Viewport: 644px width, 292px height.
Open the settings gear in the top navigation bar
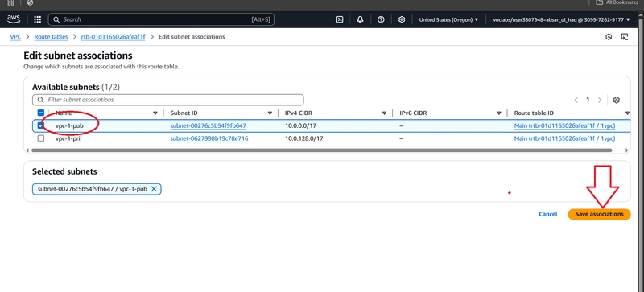pyautogui.click(x=402, y=19)
